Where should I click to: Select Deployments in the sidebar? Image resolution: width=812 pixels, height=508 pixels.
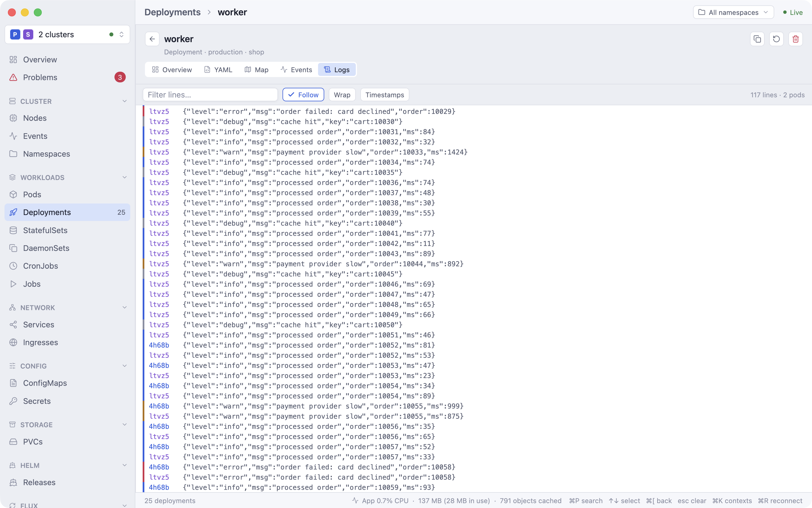[67, 212]
